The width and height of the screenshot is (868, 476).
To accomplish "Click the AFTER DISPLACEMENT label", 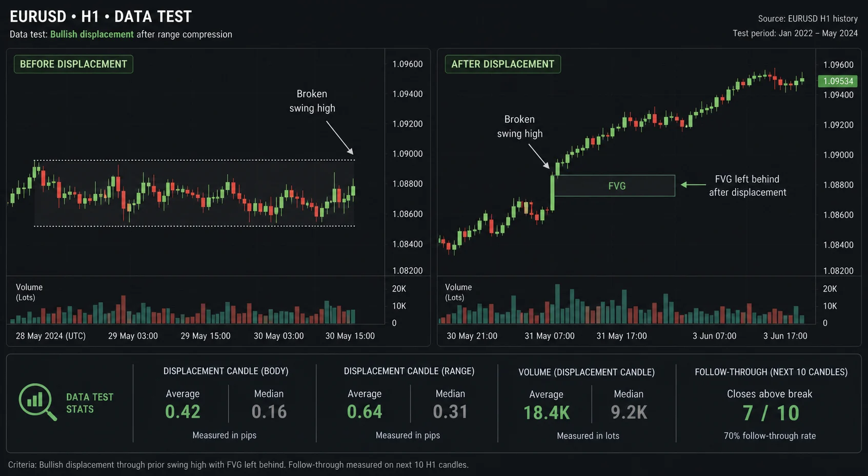I will coord(502,64).
